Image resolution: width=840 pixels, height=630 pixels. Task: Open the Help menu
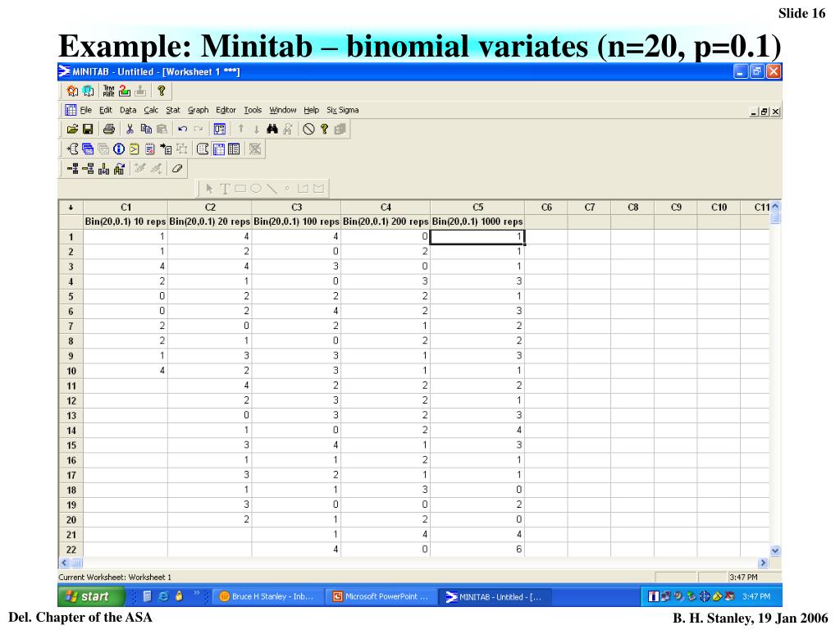click(311, 110)
